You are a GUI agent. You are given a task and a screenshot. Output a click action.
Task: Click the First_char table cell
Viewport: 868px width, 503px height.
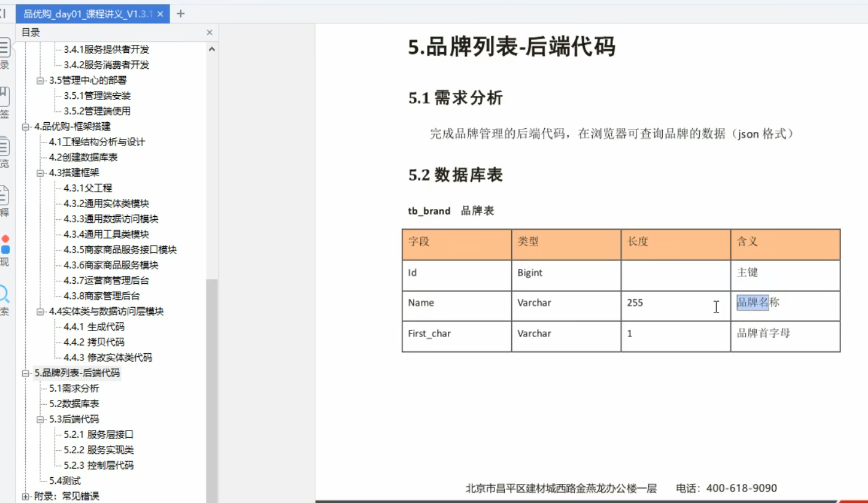pyautogui.click(x=457, y=337)
